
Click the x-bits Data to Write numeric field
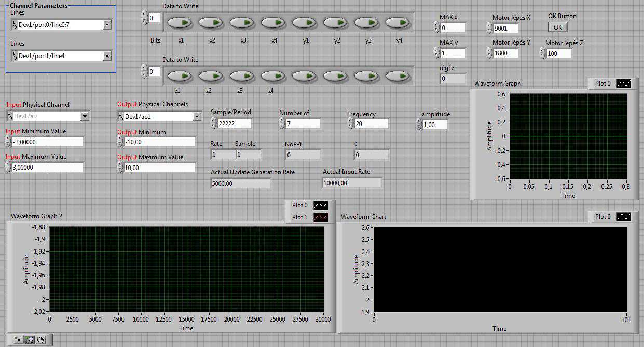click(154, 18)
